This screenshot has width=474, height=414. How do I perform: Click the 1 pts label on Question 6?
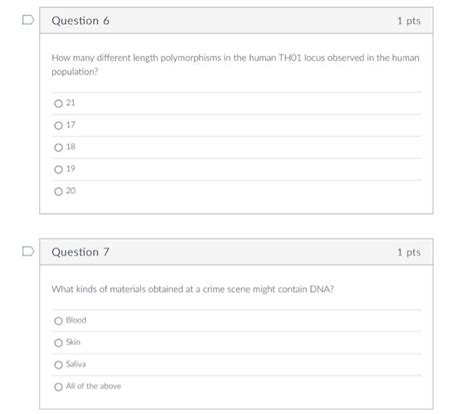click(409, 21)
